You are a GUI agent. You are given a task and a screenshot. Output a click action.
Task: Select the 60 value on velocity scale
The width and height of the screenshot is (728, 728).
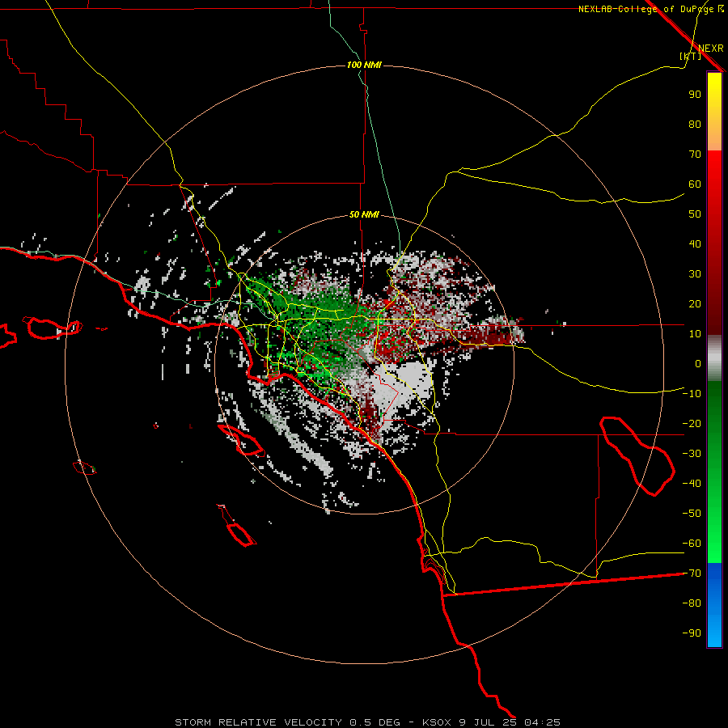coord(695,184)
